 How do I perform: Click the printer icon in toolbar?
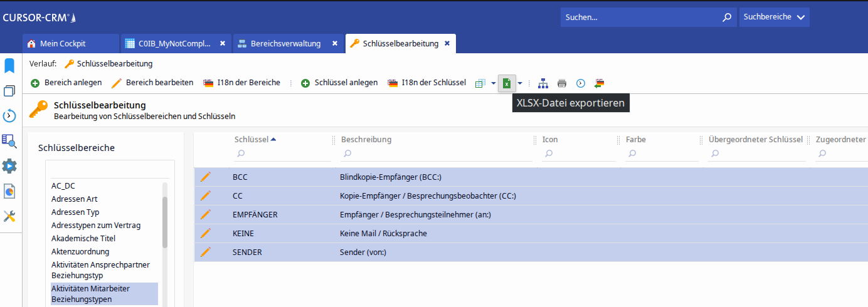pyautogui.click(x=562, y=83)
